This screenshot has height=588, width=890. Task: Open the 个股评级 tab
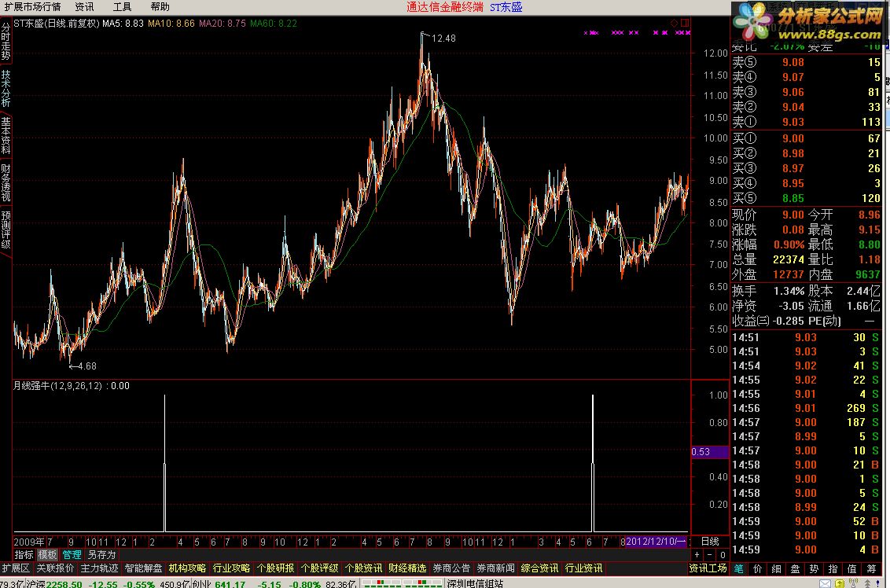319,568
